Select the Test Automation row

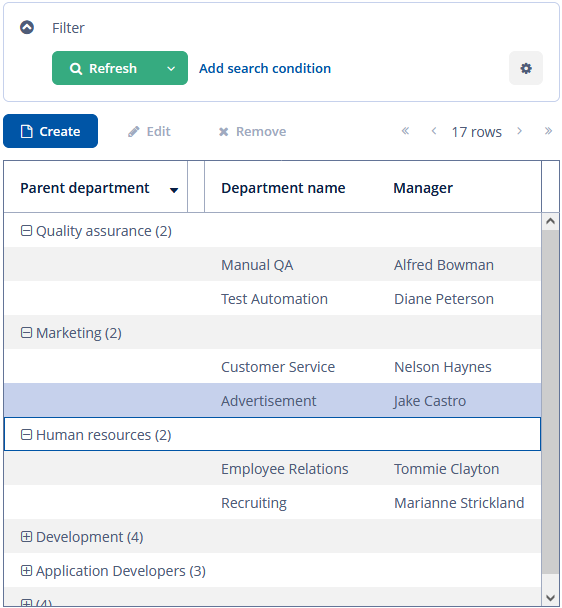point(272,299)
